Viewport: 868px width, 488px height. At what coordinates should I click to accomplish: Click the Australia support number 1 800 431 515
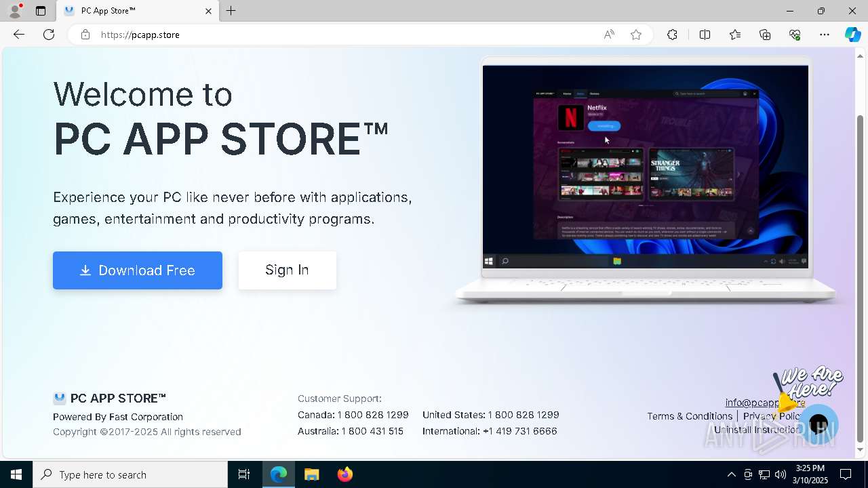[372, 431]
